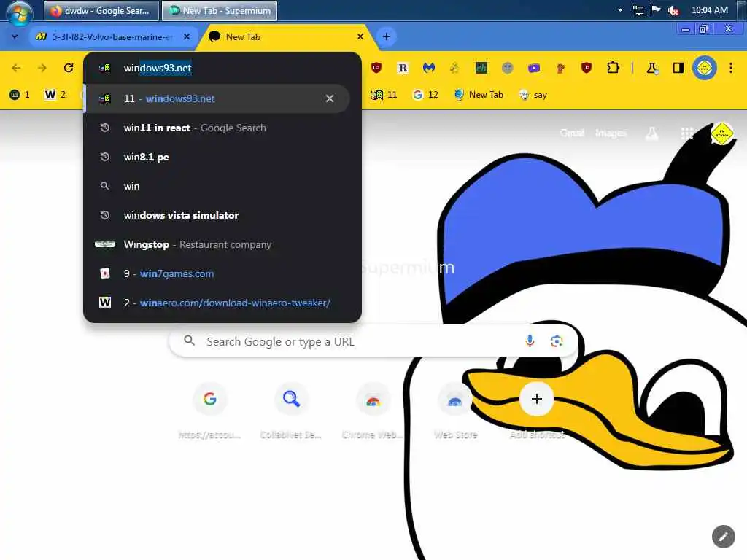The height and width of the screenshot is (560, 747).
Task: Click the R extension icon
Action: point(403,68)
